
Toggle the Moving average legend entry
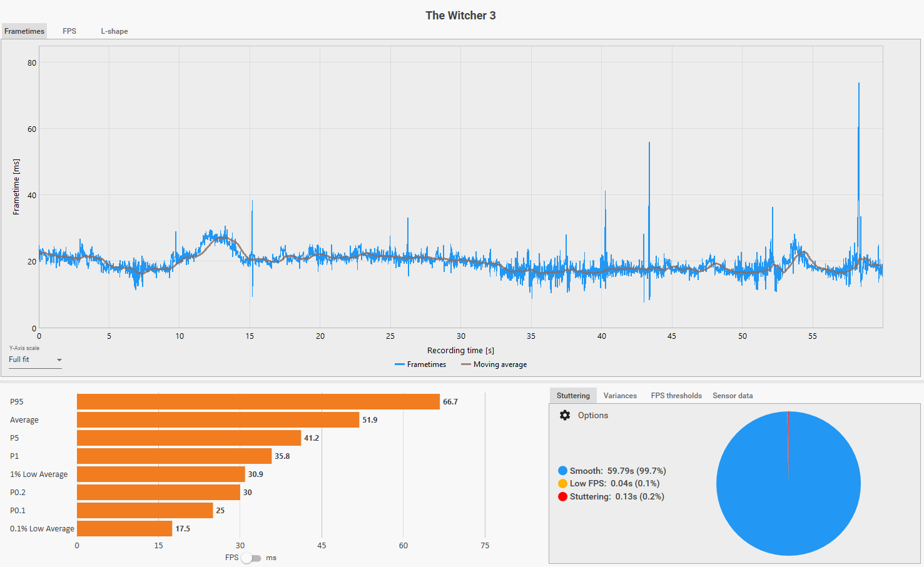tap(494, 364)
